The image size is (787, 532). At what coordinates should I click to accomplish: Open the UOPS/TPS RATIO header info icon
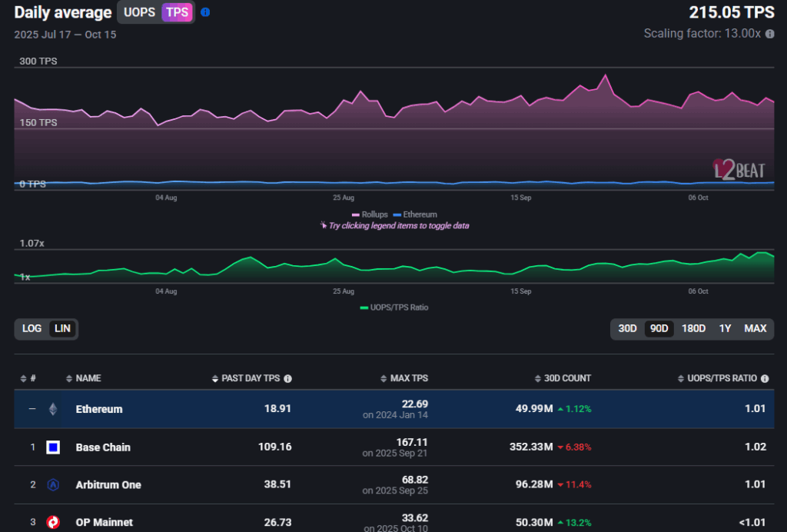(x=765, y=378)
